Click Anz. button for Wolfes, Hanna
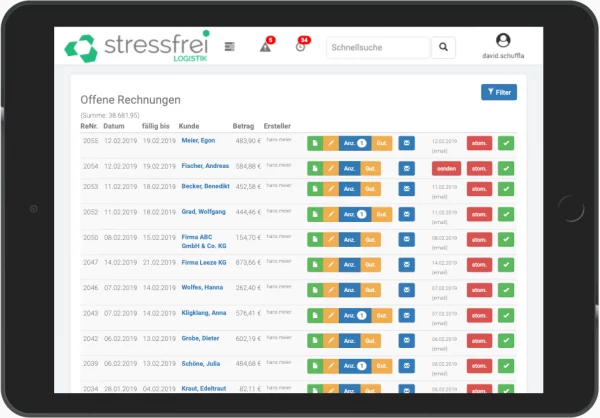The width and height of the screenshot is (600, 418). [x=349, y=290]
